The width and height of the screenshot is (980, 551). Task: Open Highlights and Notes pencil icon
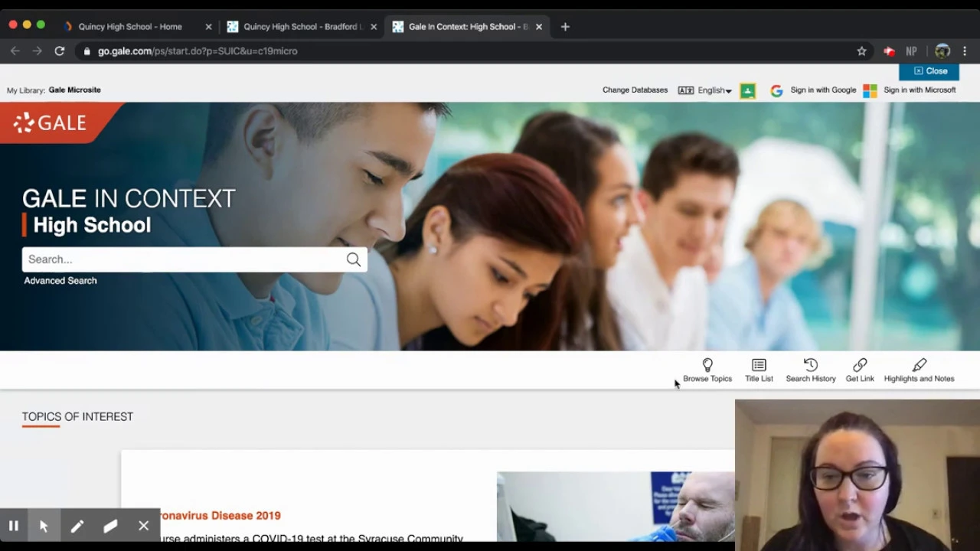pyautogui.click(x=920, y=365)
